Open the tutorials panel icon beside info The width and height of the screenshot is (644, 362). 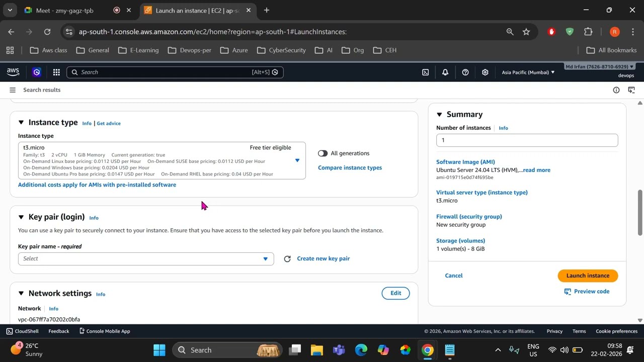tap(631, 90)
